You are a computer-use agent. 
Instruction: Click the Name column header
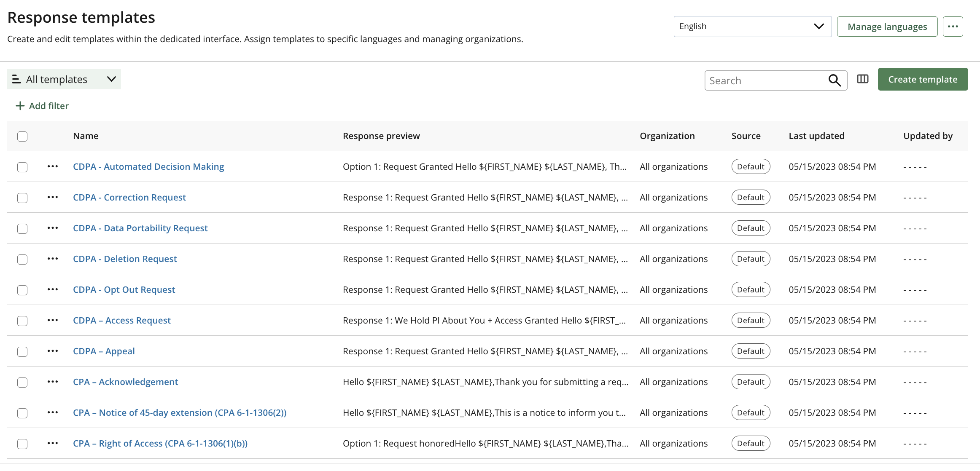coord(86,136)
